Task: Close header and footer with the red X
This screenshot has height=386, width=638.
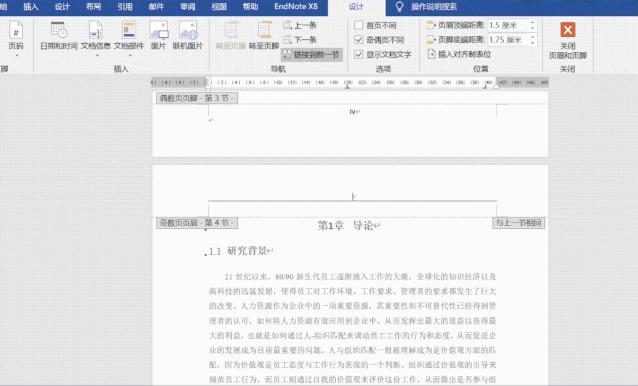Action: click(x=568, y=30)
